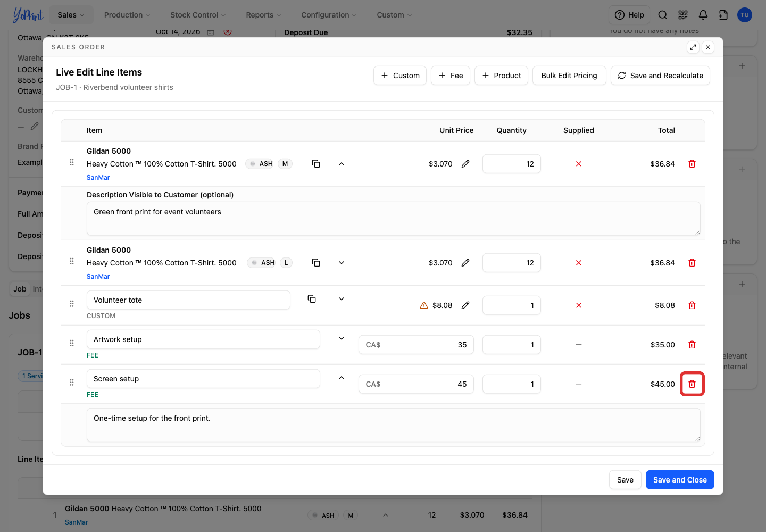Edit unit price of Gildan ASH M

(465, 164)
